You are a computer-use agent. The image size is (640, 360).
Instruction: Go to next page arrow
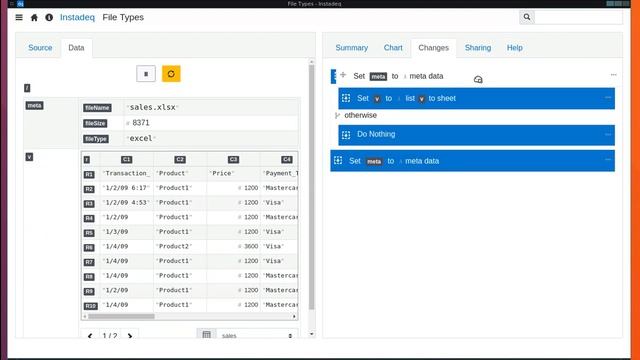(x=130, y=336)
